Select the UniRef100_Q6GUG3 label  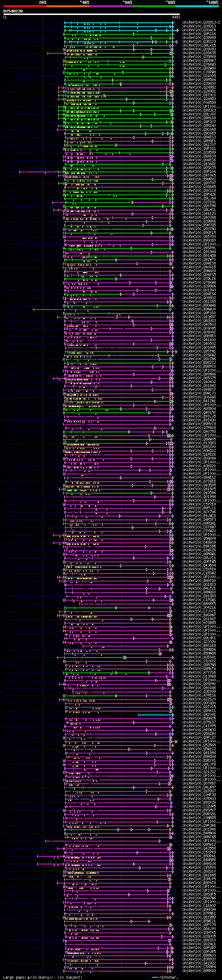point(199,321)
